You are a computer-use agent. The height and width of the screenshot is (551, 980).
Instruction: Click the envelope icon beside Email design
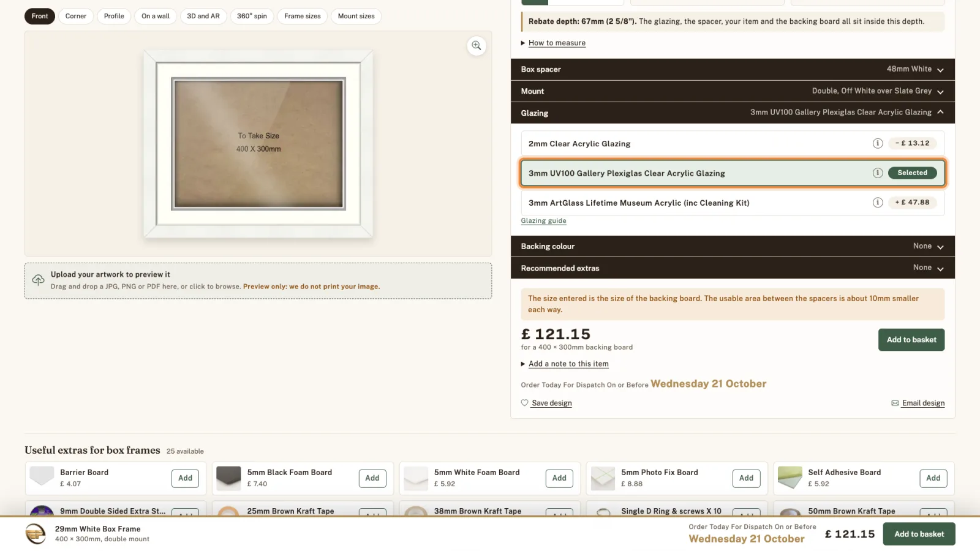[x=895, y=403]
